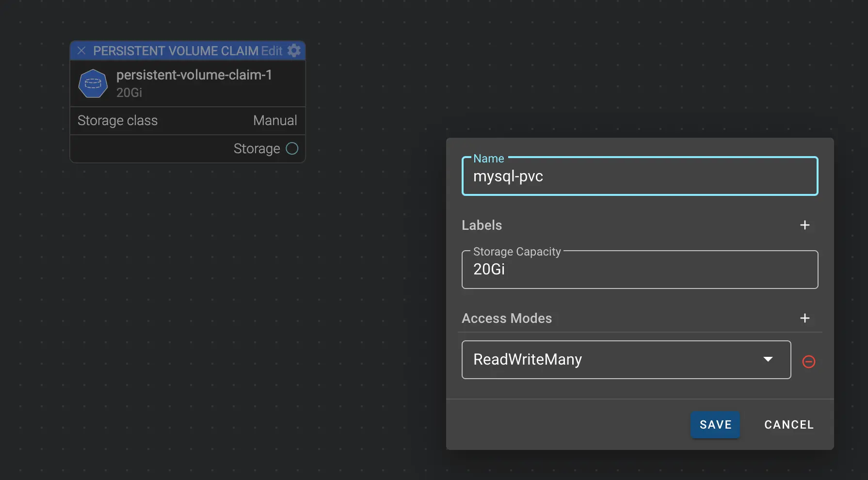Viewport: 868px width, 480px height.
Task: Click the Access Modes section heading
Action: (506, 318)
